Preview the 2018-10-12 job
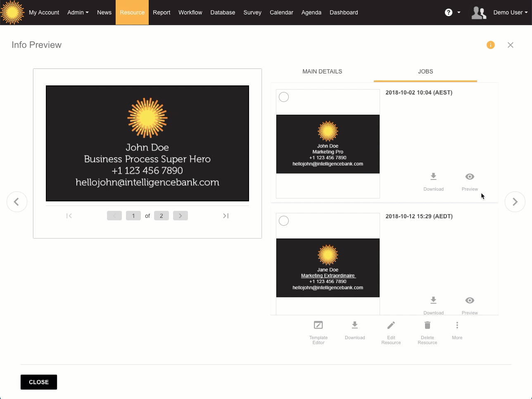This screenshot has height=399, width=532. tap(470, 305)
